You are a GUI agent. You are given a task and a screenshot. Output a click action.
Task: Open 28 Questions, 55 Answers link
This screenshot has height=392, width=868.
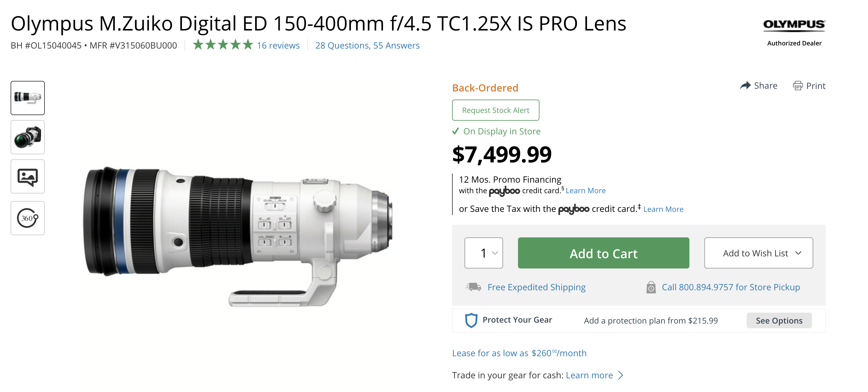click(x=367, y=45)
